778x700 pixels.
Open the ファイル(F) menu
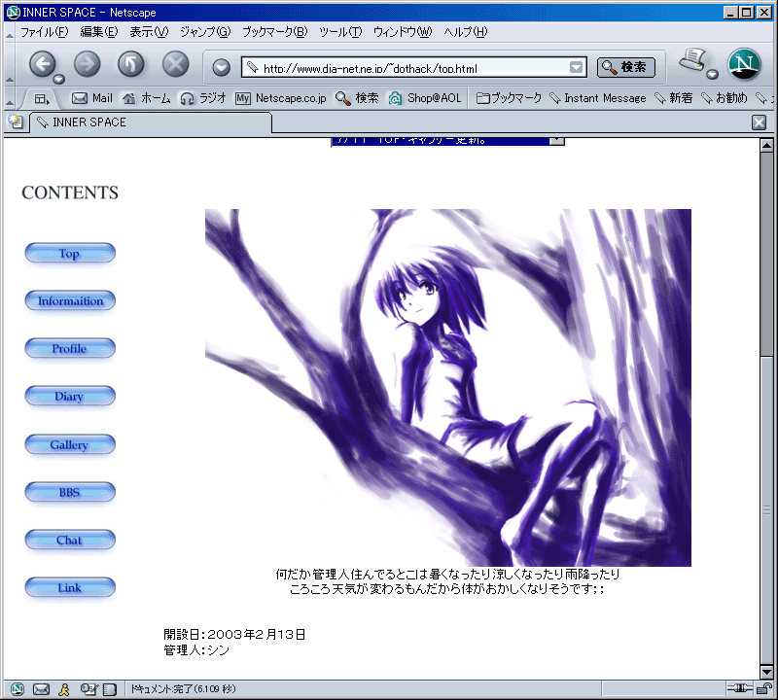[x=44, y=32]
